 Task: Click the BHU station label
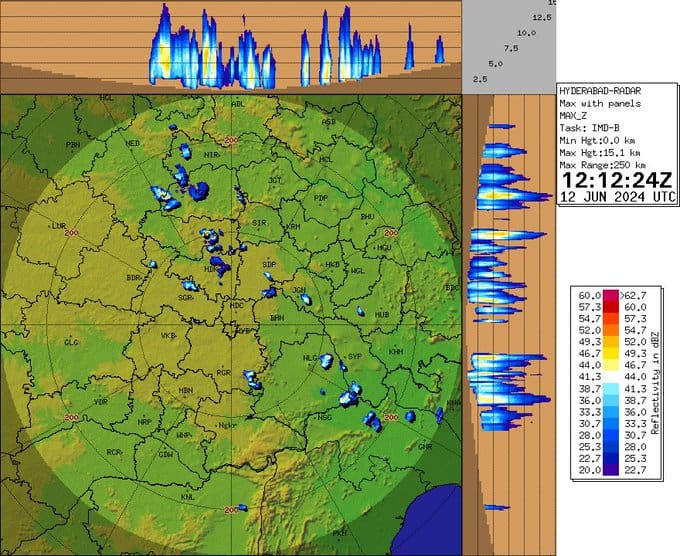(x=367, y=216)
